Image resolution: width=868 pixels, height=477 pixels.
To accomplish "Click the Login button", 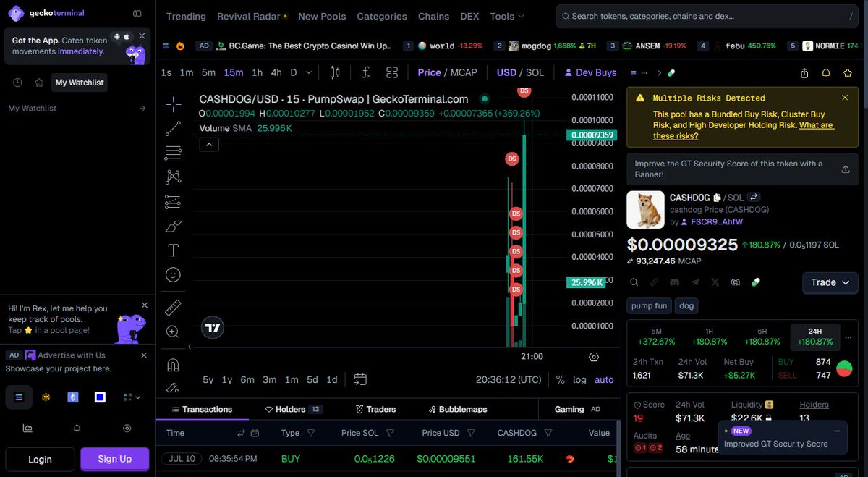I will pyautogui.click(x=40, y=459).
